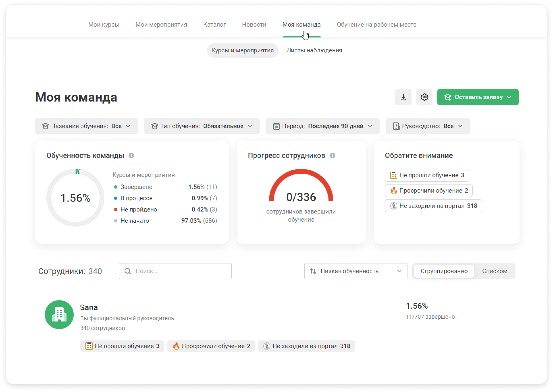Open the Название обучения filter dropdown

(x=86, y=126)
